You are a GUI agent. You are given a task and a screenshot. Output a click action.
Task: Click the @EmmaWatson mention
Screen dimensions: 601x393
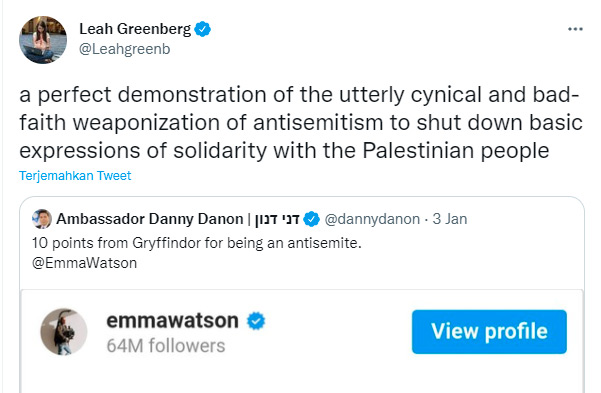pyautogui.click(x=84, y=263)
